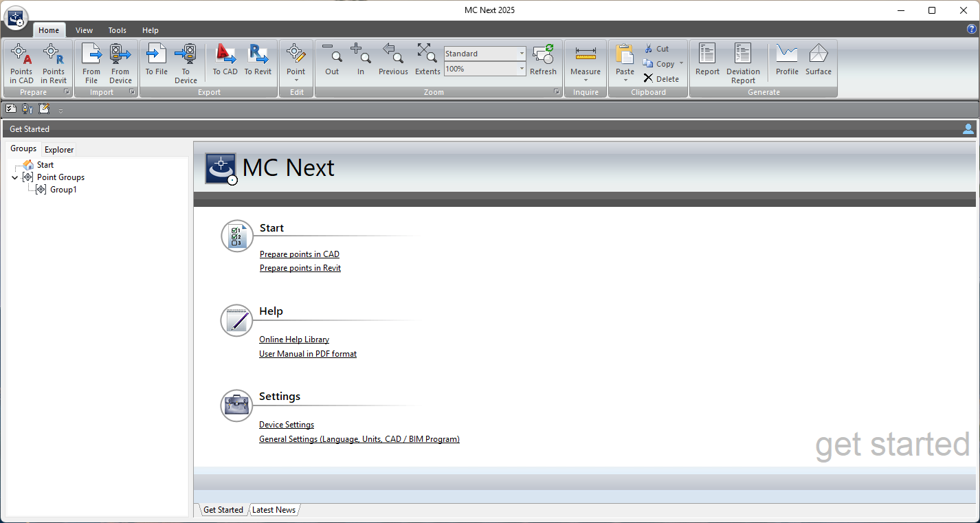Open the Point tool dropdown arrow
The height and width of the screenshot is (523, 980).
tap(296, 80)
